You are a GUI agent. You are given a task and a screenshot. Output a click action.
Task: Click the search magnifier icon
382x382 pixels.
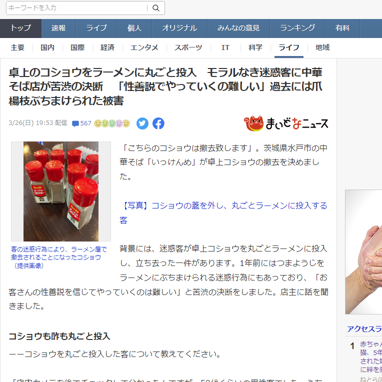pyautogui.click(x=156, y=8)
